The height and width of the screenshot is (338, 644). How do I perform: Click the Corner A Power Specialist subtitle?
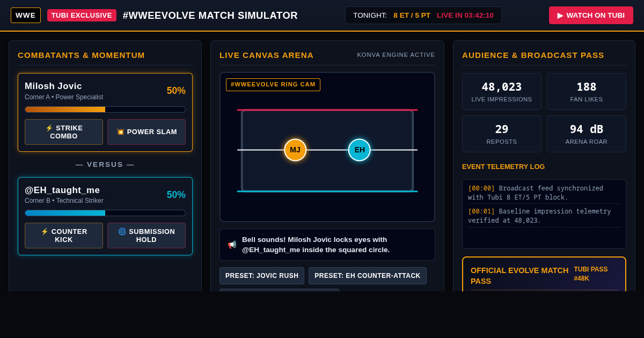pyautogui.click(x=64, y=97)
